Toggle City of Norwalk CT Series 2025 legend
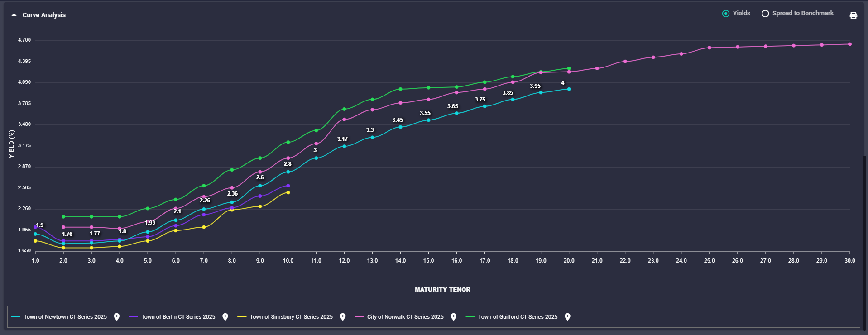The height and width of the screenshot is (335, 868). coord(405,317)
